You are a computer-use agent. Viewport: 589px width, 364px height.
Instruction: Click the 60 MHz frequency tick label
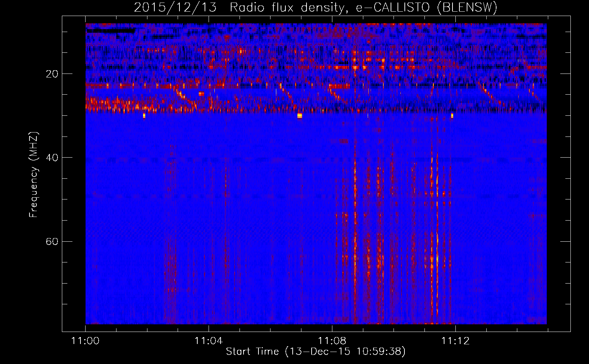[x=52, y=241]
